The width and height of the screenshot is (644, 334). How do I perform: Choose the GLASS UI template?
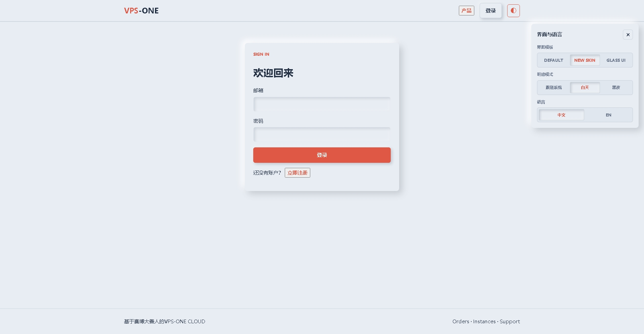[616, 60]
